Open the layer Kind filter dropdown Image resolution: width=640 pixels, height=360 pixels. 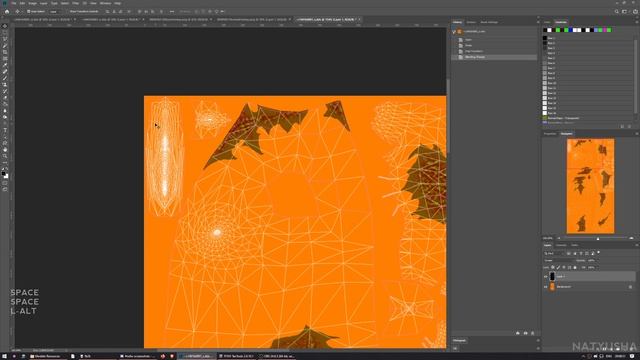554,253
